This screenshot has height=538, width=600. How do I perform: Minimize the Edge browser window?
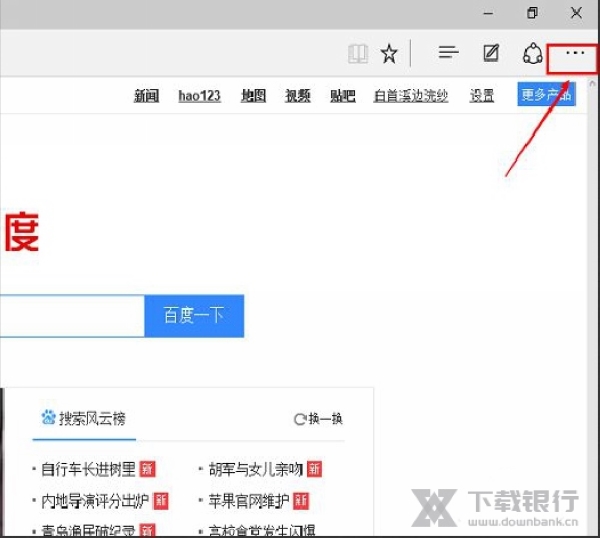pyautogui.click(x=488, y=13)
